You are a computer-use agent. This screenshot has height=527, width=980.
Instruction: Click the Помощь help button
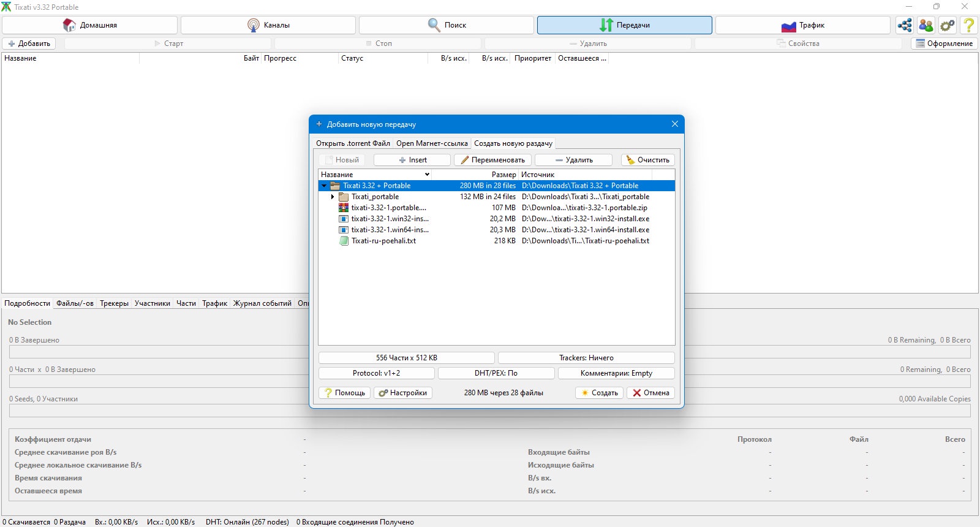click(344, 393)
